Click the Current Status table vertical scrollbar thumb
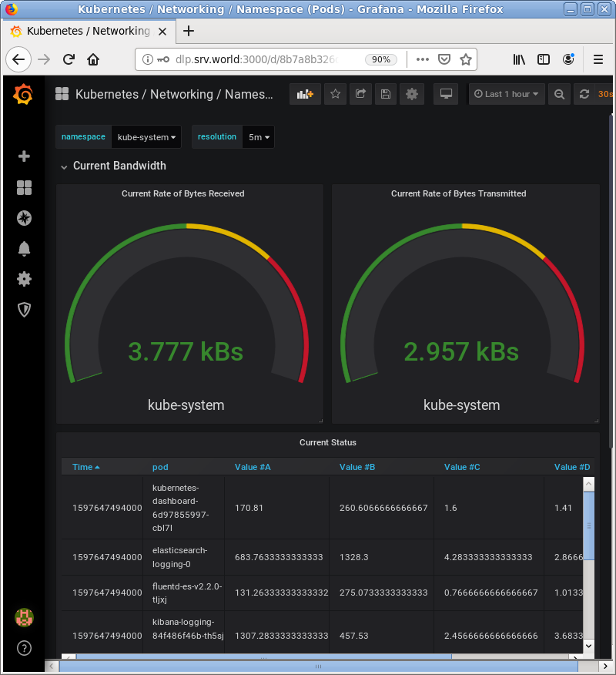Screen dimensions: 616x675 [x=588, y=526]
